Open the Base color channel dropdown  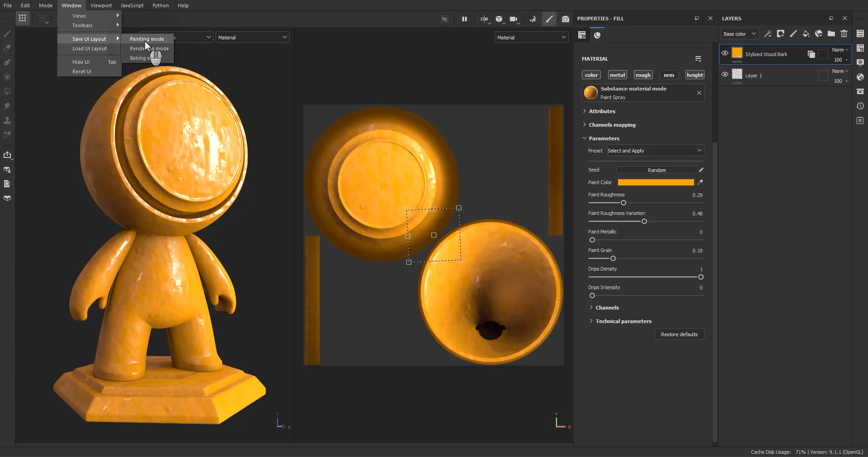[739, 34]
